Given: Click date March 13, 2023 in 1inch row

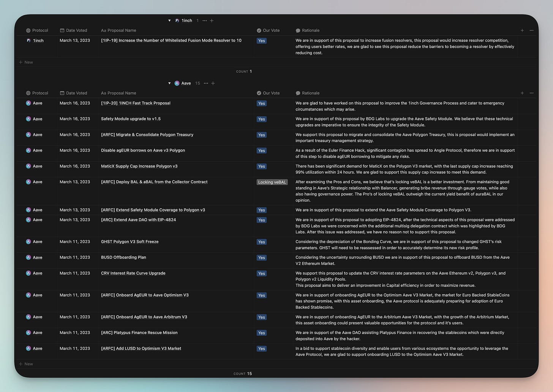Looking at the screenshot, I should [75, 40].
